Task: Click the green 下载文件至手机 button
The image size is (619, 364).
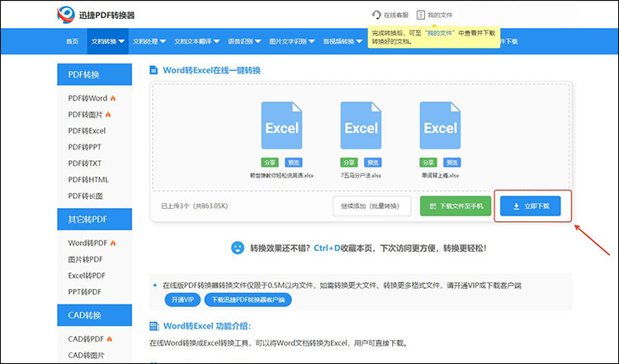Action: 456,206
